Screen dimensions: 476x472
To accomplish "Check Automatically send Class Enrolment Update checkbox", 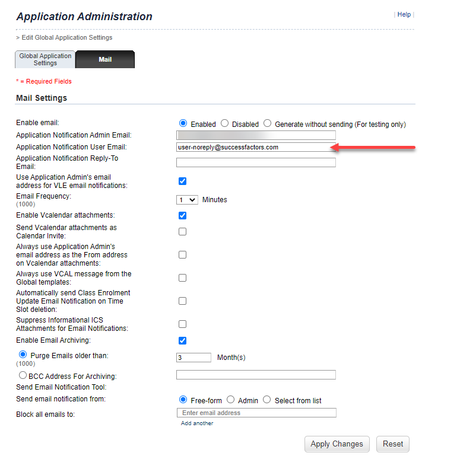I will [182, 301].
